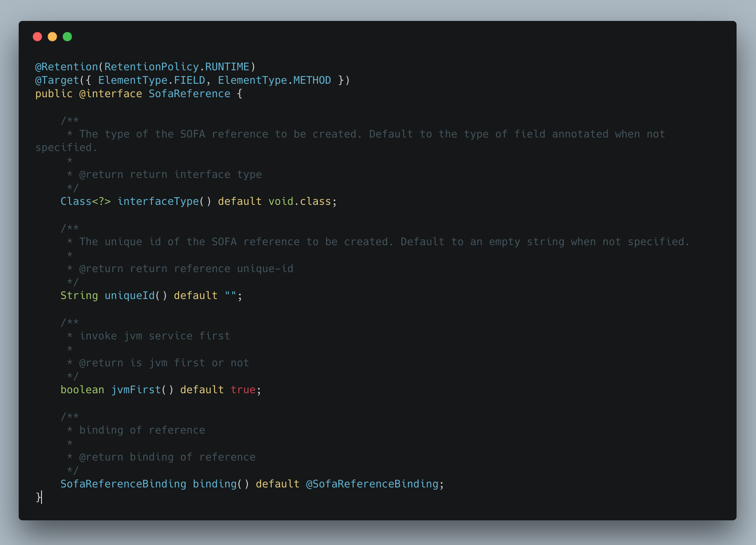Viewport: 756px width, 545px height.
Task: Click void.class default value
Action: coord(300,201)
